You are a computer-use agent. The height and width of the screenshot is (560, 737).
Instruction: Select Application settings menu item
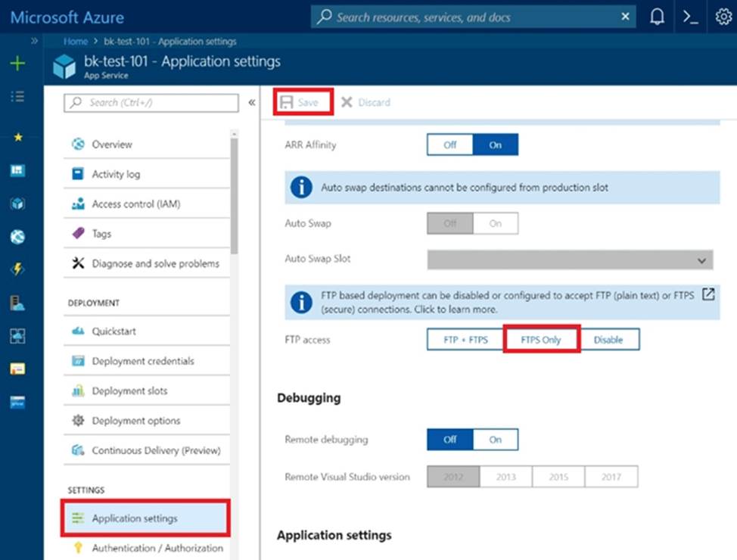[146, 518]
